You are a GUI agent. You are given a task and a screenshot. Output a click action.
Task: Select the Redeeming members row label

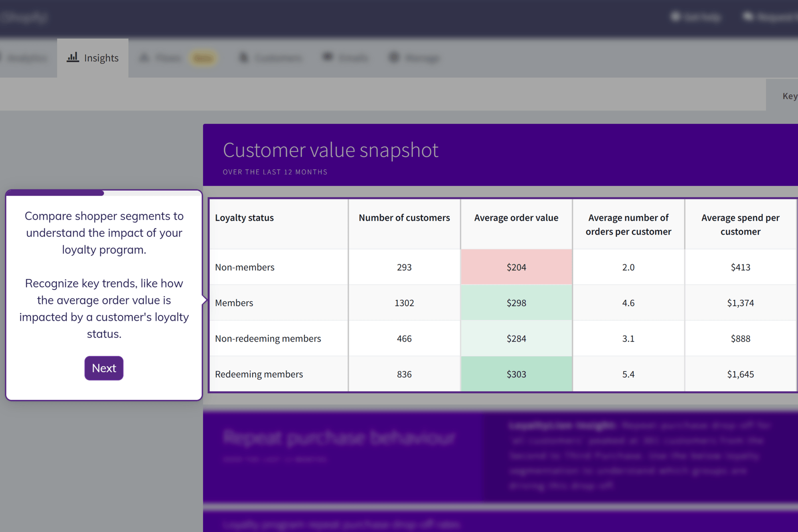pyautogui.click(x=259, y=374)
